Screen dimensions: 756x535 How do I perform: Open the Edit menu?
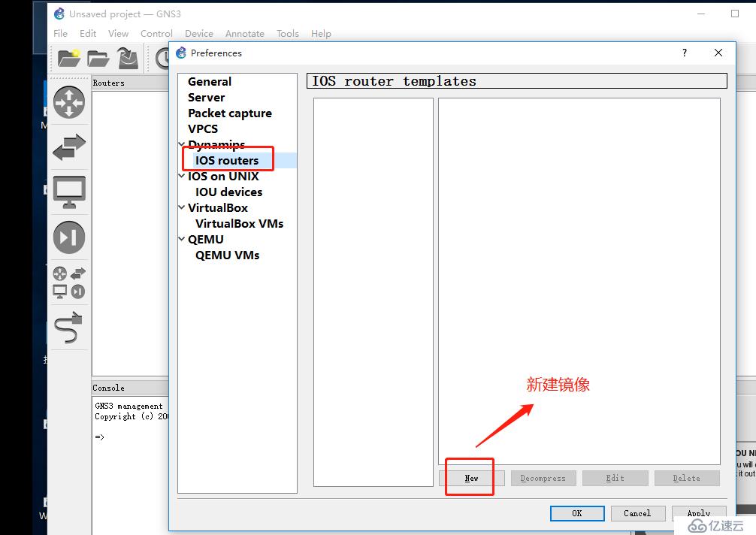tap(88, 33)
